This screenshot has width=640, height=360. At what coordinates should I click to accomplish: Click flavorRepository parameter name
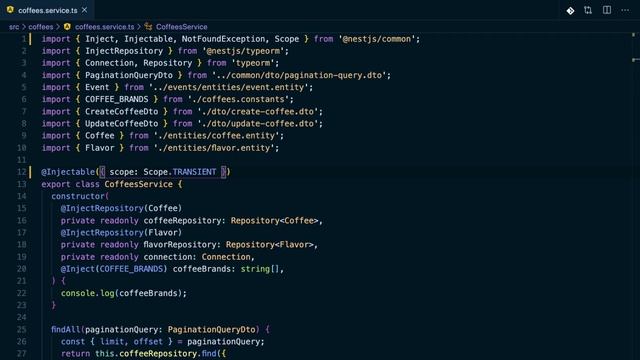pos(179,244)
